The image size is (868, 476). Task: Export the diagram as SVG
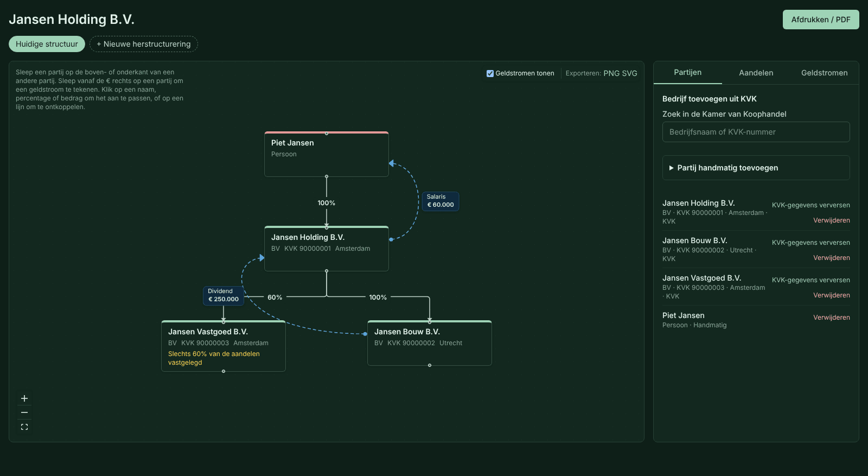coord(630,73)
